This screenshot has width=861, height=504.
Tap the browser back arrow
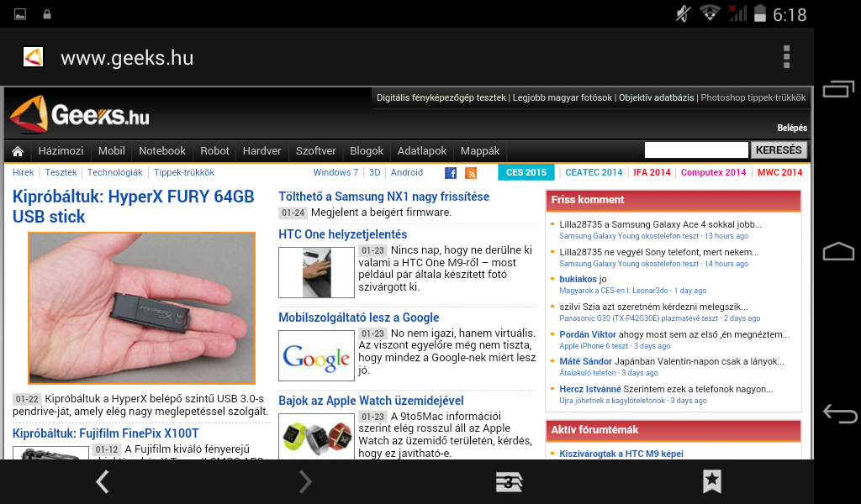[103, 482]
